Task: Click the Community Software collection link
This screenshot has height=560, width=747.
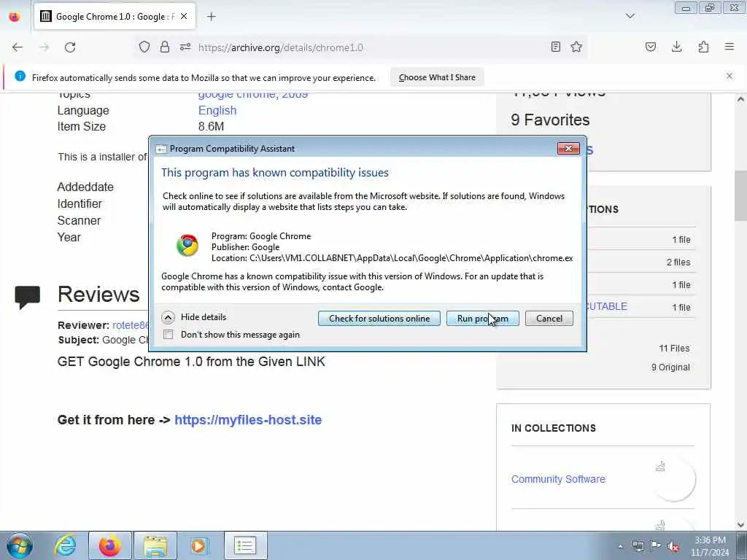Action: click(x=558, y=479)
